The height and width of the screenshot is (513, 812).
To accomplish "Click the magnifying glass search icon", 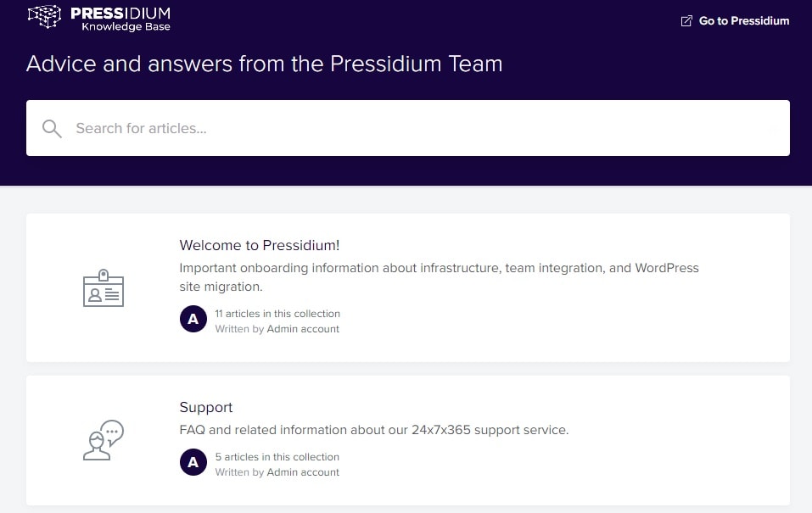I will (52, 128).
